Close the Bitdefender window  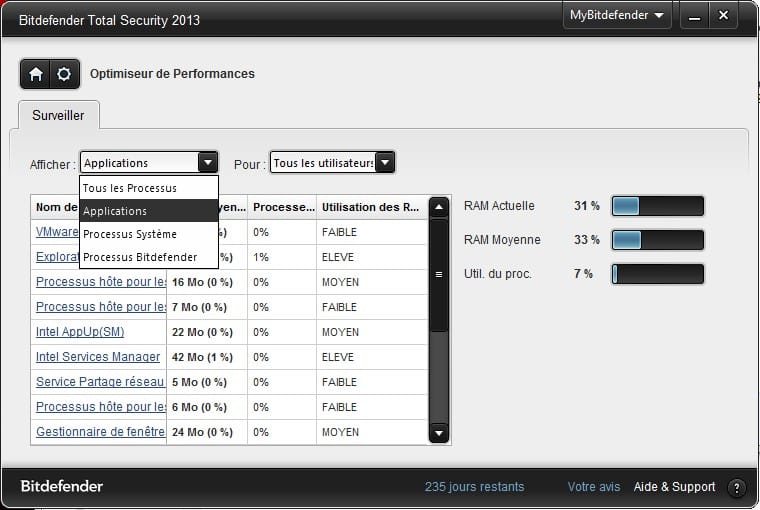point(723,16)
